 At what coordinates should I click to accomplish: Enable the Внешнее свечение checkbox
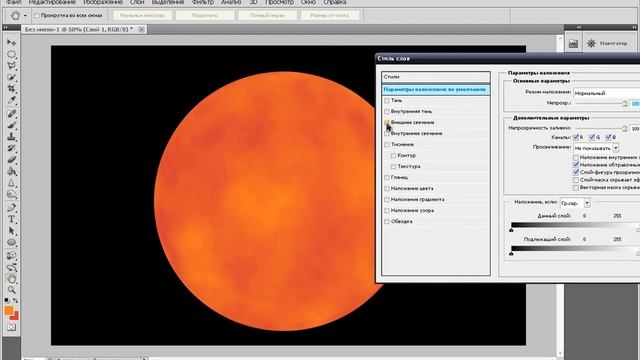387,122
